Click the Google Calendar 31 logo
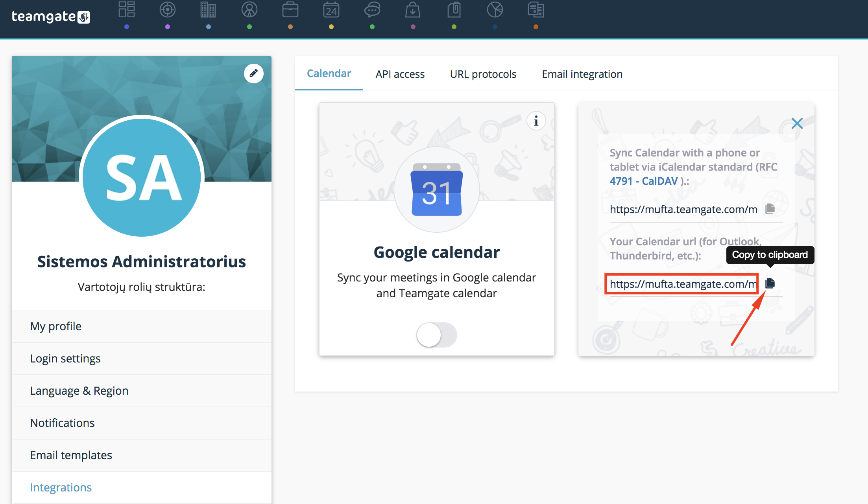 point(437,189)
